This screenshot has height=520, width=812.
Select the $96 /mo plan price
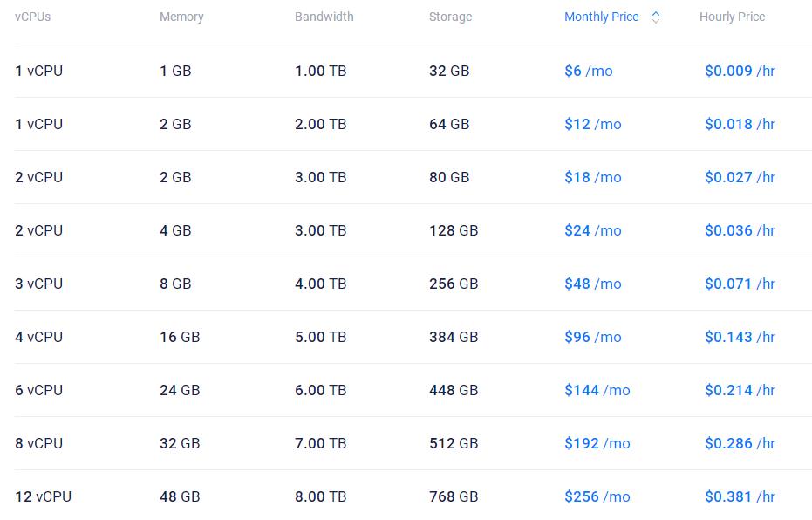point(592,337)
